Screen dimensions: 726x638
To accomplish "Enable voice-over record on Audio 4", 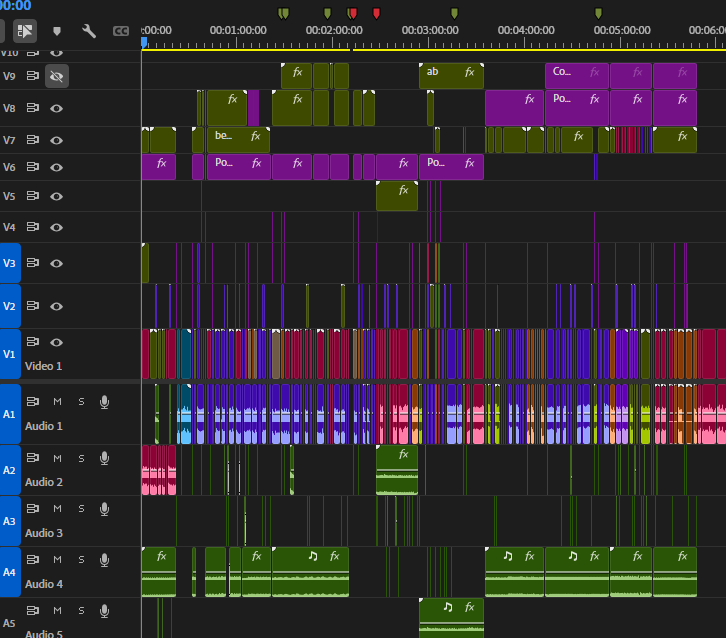I will (105, 560).
